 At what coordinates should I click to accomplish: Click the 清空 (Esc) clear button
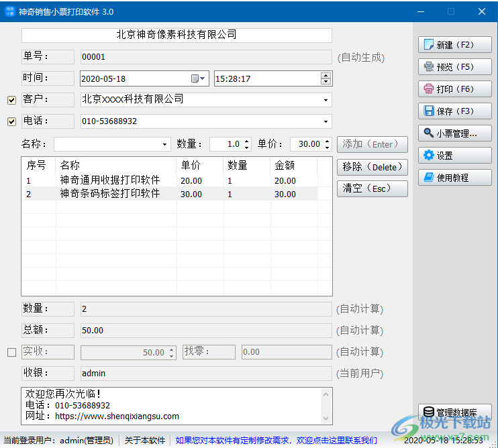coord(372,188)
